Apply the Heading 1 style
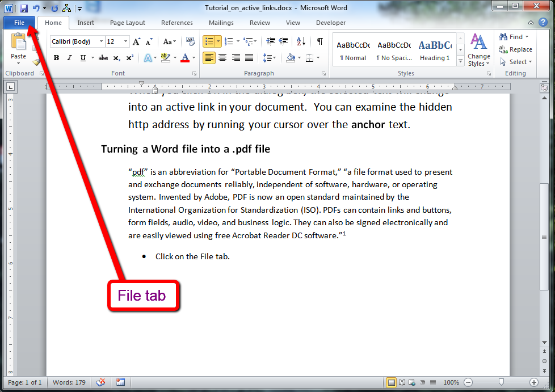The height and width of the screenshot is (392, 555). (x=435, y=50)
